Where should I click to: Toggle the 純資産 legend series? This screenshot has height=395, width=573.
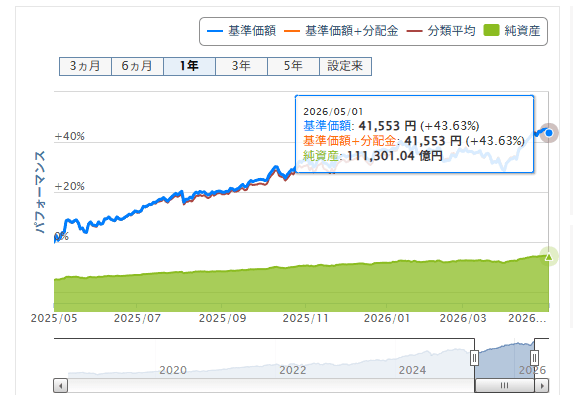(512, 31)
